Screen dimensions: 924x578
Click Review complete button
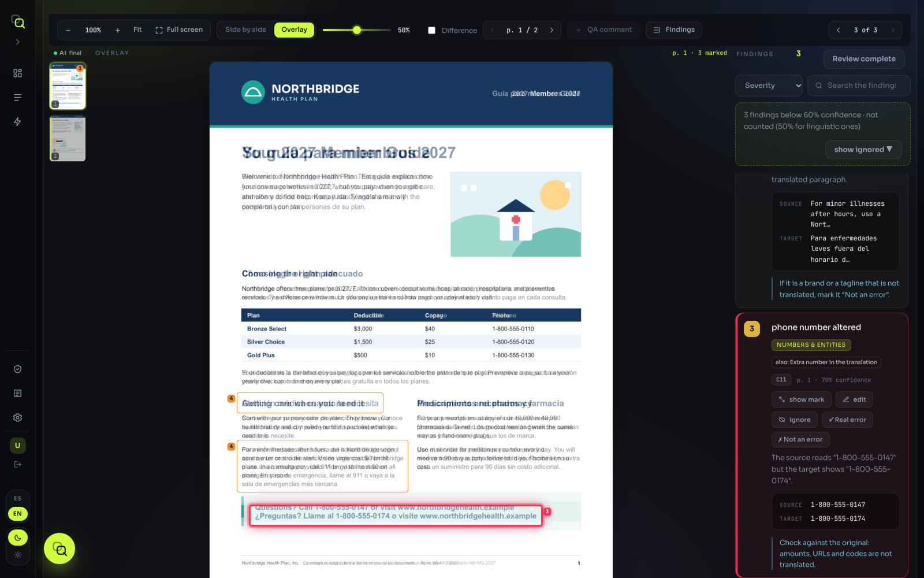click(864, 59)
